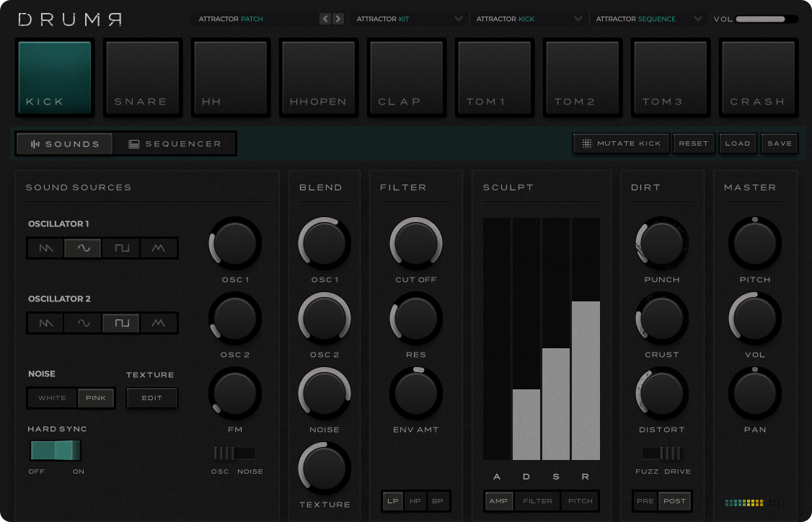
Task: Click the Mutate Kick button
Action: point(621,143)
